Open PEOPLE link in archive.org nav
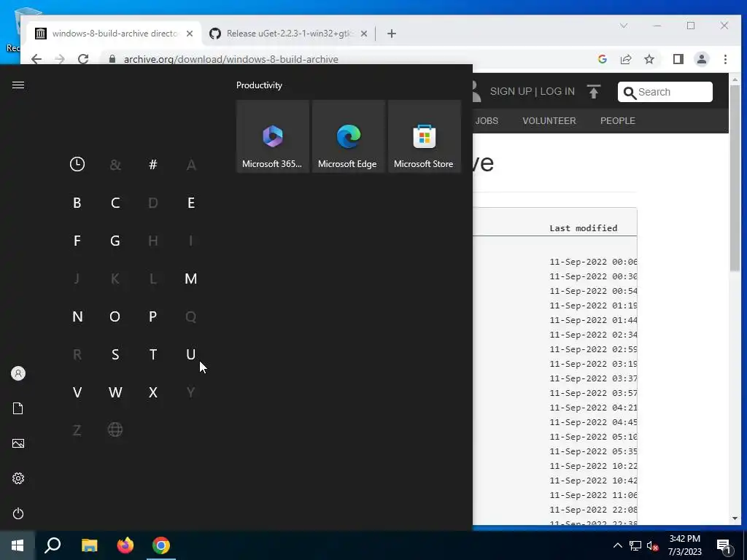 click(x=618, y=121)
